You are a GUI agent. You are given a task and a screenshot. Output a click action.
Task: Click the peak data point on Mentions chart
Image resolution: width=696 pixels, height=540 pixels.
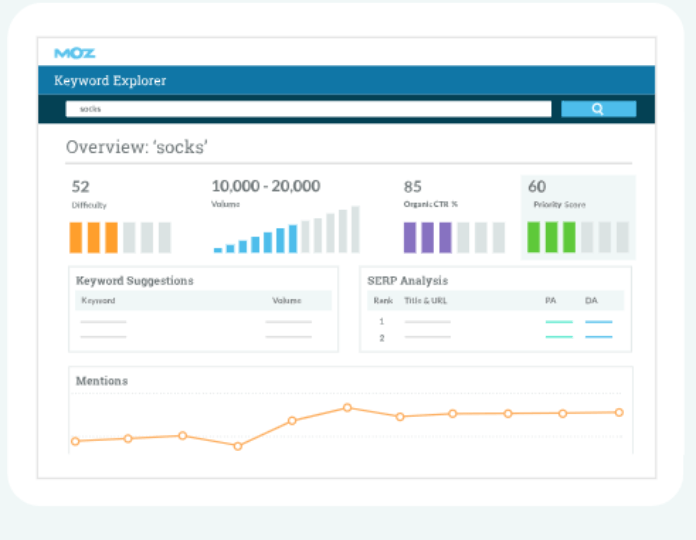[x=347, y=407]
